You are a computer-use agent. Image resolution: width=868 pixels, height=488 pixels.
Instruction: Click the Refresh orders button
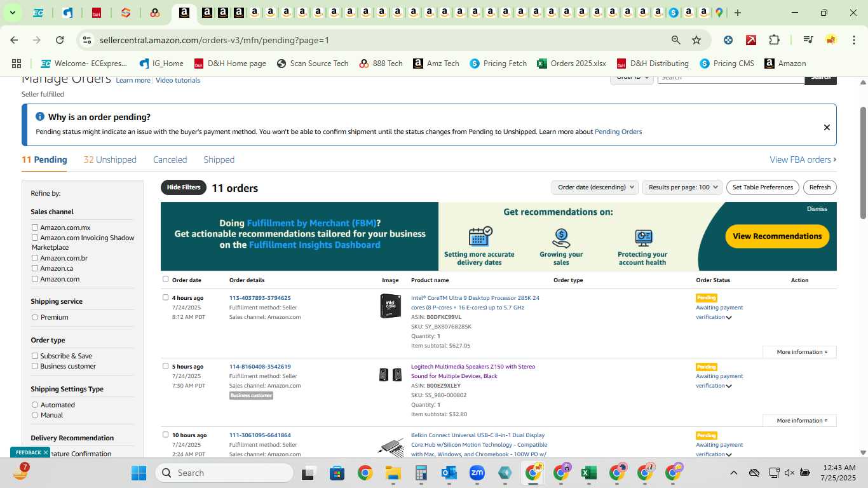(820, 187)
